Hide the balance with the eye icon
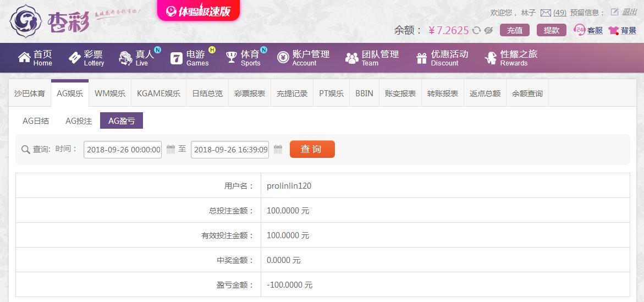This screenshot has width=644, height=302. [x=488, y=30]
